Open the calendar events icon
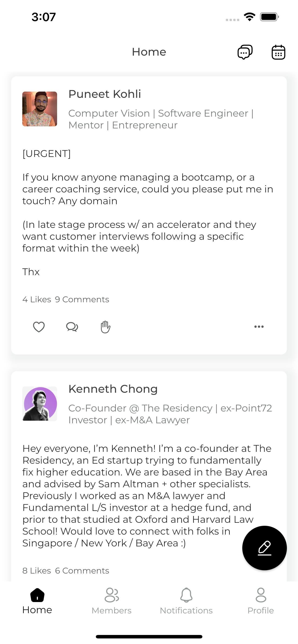This screenshot has height=644, width=298. (278, 52)
